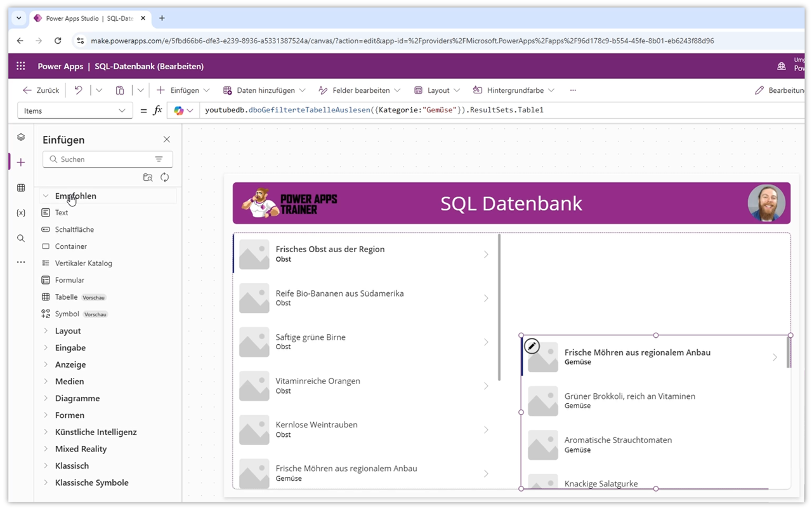Click the fx formula icon
The image size is (812, 508).
click(x=158, y=110)
